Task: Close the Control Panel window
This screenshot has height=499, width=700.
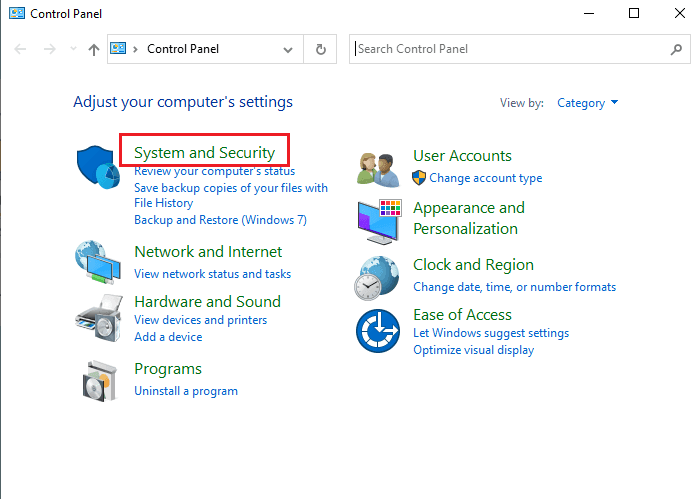Action: [679, 13]
